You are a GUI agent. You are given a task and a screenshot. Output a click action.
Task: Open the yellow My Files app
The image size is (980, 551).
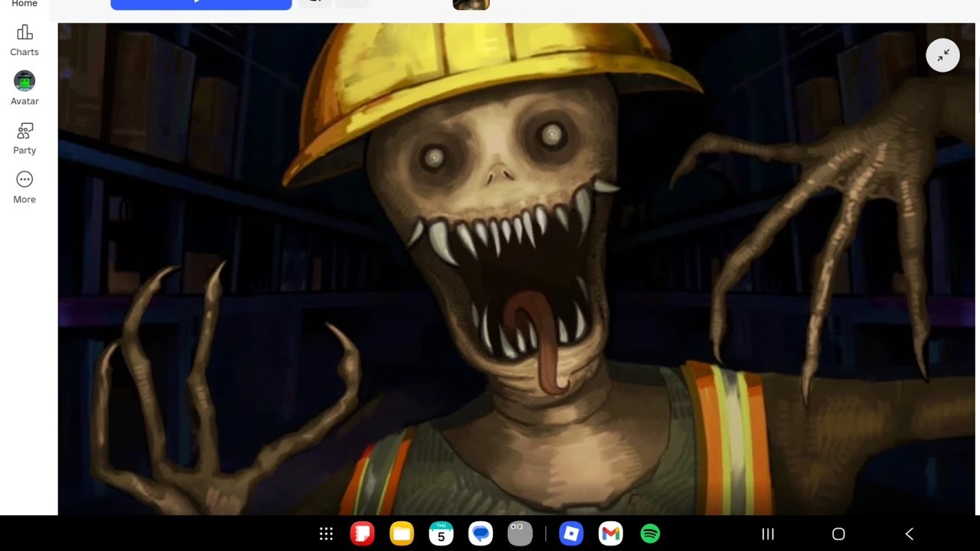coord(402,533)
